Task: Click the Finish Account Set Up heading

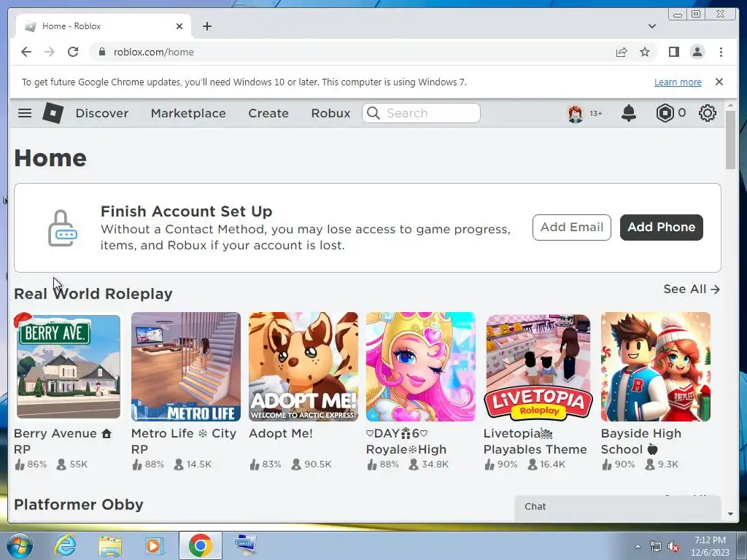Action: [x=186, y=211]
